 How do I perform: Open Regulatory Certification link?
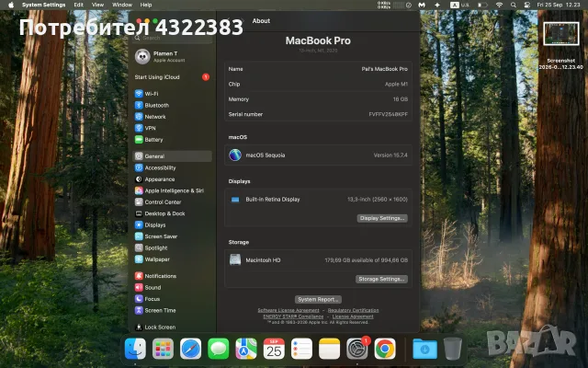353,310
